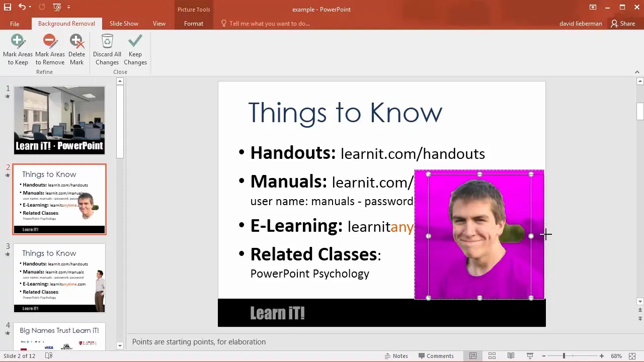Click top-left corner handle of marquee
Viewport: 644px width, 362px height.
428,174
